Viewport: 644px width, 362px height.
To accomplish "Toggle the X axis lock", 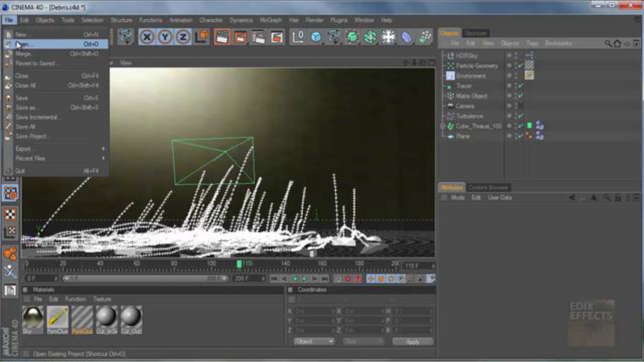I will point(147,37).
